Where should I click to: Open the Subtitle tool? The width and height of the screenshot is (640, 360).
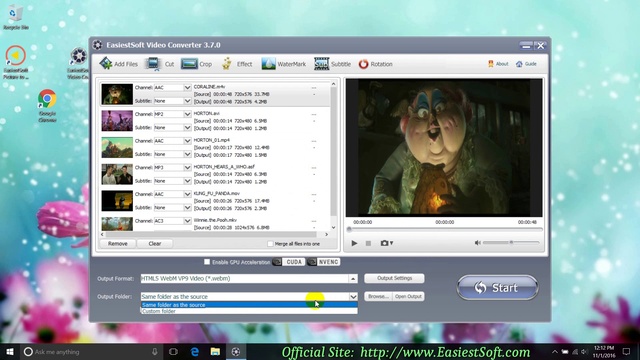332,64
